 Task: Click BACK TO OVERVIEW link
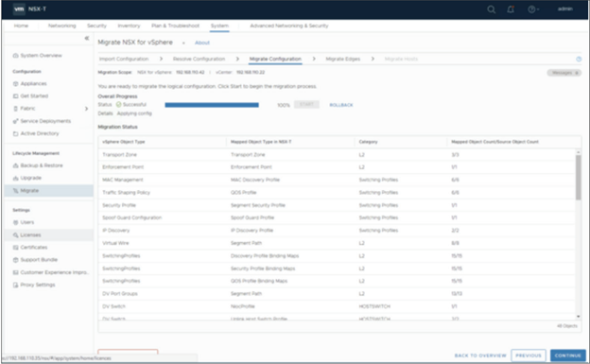click(x=480, y=355)
